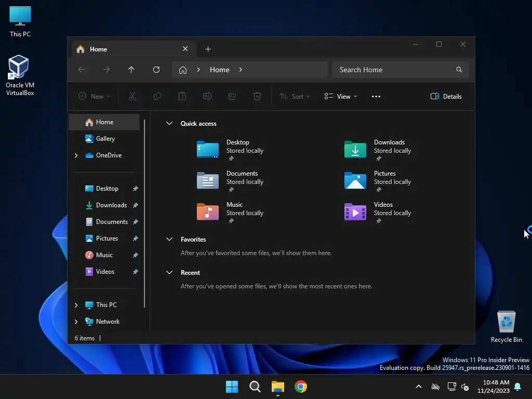
Task: Navigate up one level with up arrow
Action: (131, 70)
